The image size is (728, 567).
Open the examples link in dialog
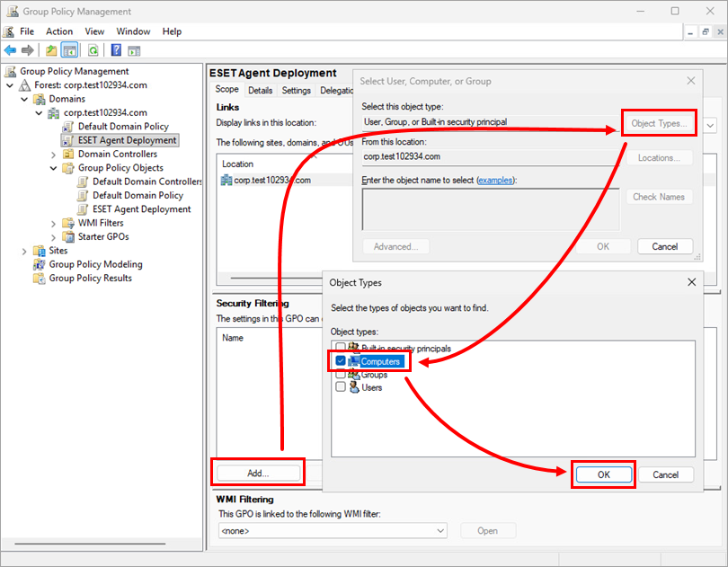coord(496,181)
